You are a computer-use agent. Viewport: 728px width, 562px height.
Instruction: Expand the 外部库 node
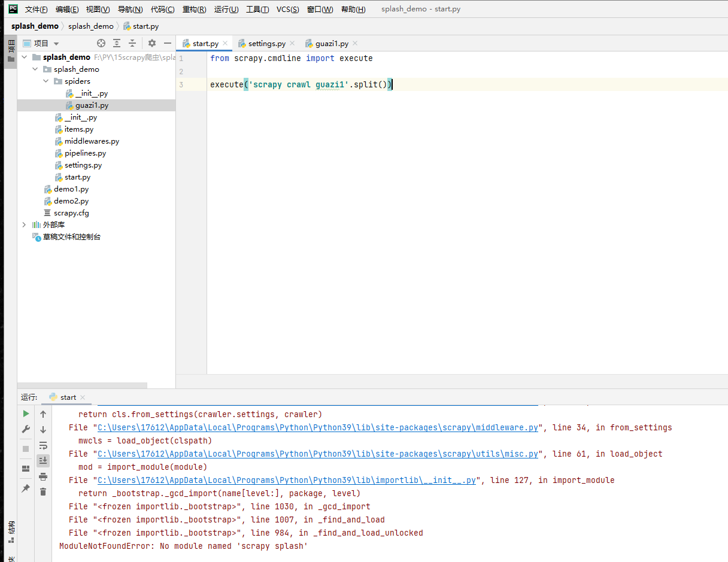25,225
